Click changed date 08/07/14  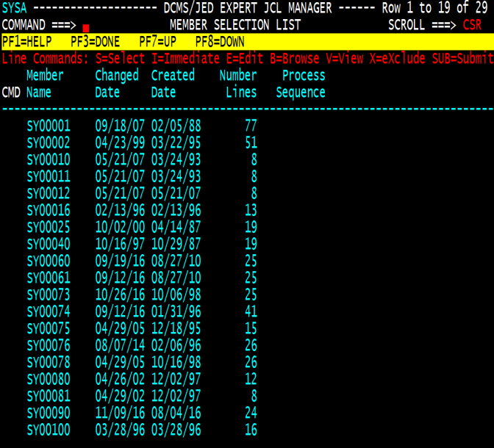(120, 346)
